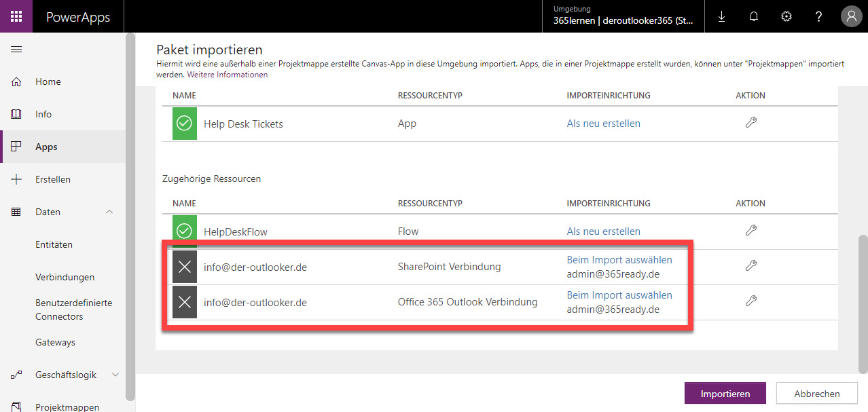868x412 pixels.
Task: Open the notifications bell
Action: pos(754,16)
